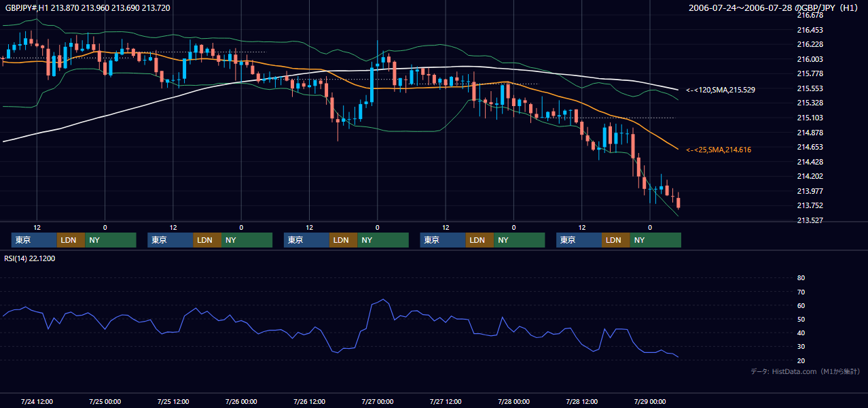
Task: Click the 7/27 12:00 time label
Action: click(x=446, y=401)
